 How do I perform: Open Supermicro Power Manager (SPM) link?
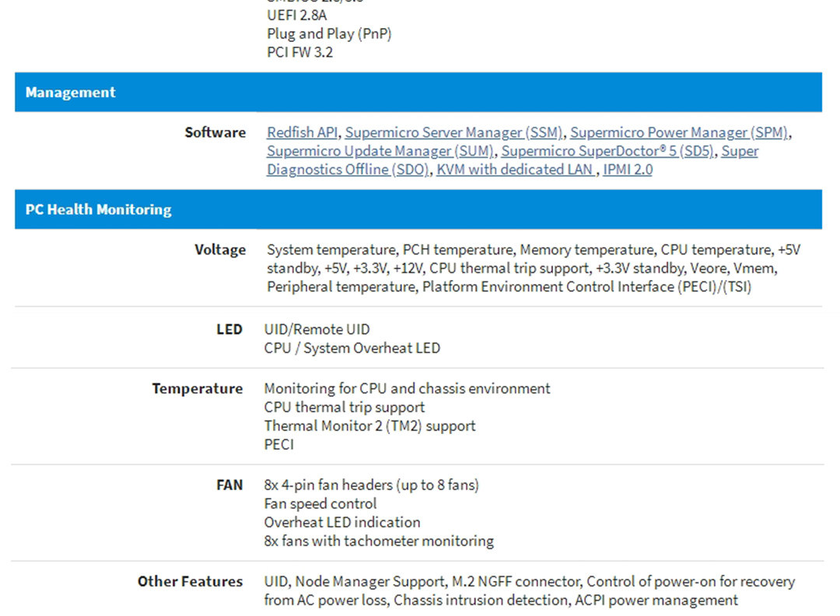679,132
